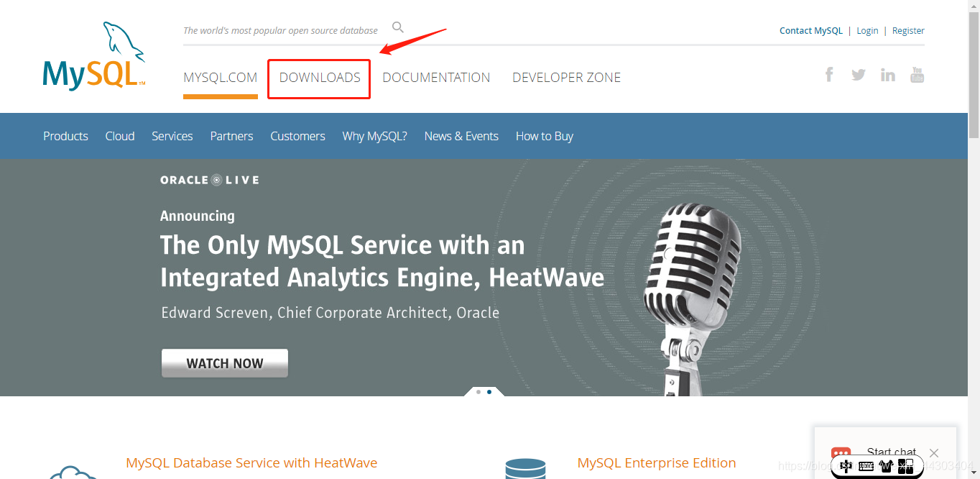The width and height of the screenshot is (980, 479).
Task: Toggle Chinese input mode icon
Action: click(846, 466)
